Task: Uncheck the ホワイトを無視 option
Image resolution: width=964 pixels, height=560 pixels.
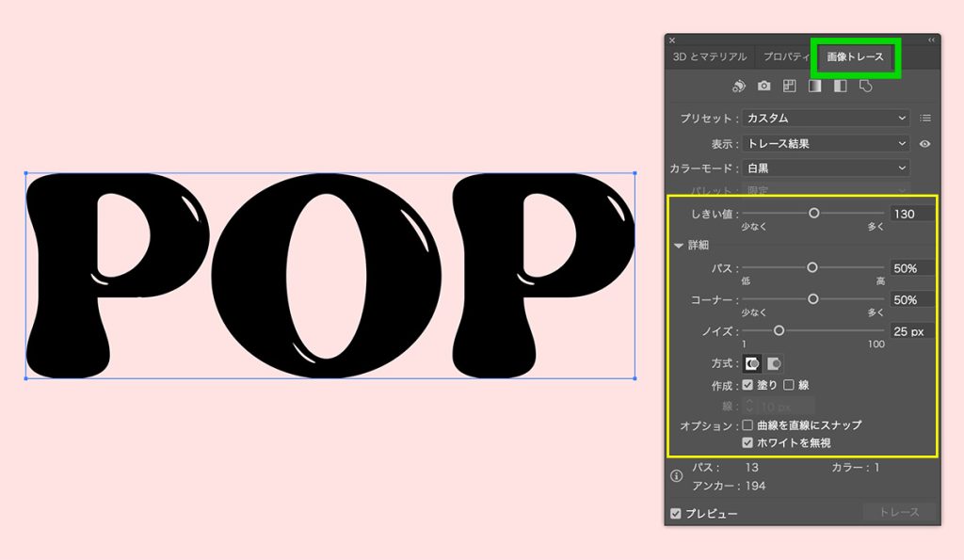Action: [x=746, y=442]
